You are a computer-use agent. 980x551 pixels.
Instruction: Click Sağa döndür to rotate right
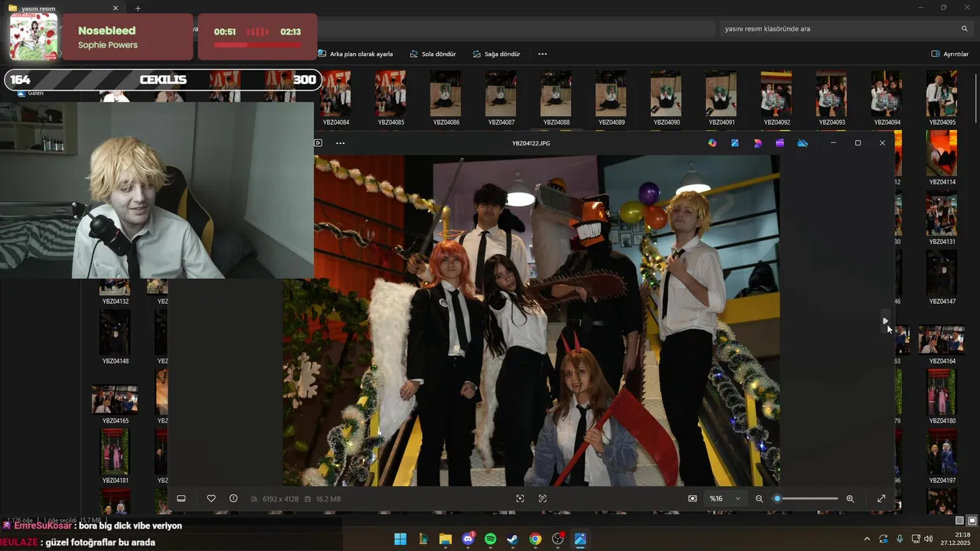[x=496, y=54]
